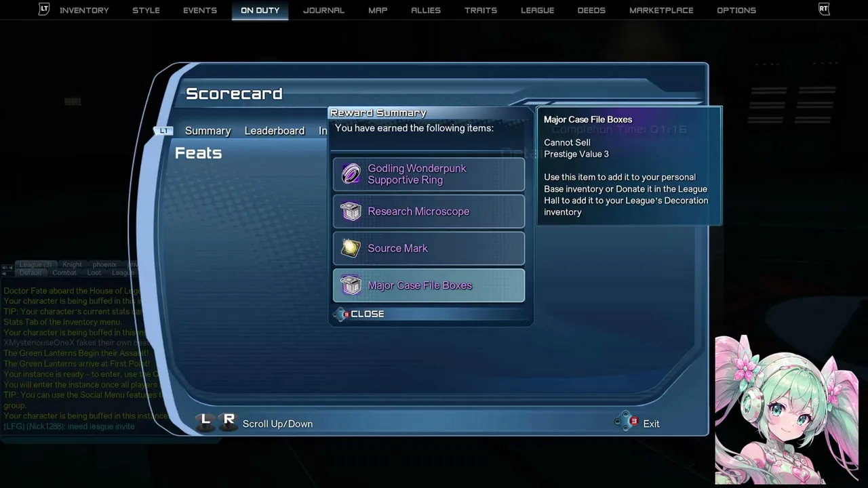Select the Major Case File Boxes reward
868x488 pixels.
click(x=429, y=285)
